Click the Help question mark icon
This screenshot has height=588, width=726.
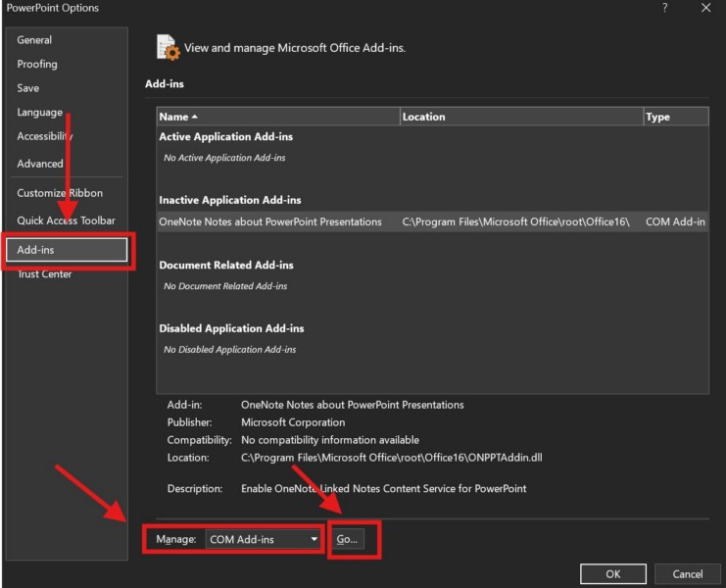(665, 9)
